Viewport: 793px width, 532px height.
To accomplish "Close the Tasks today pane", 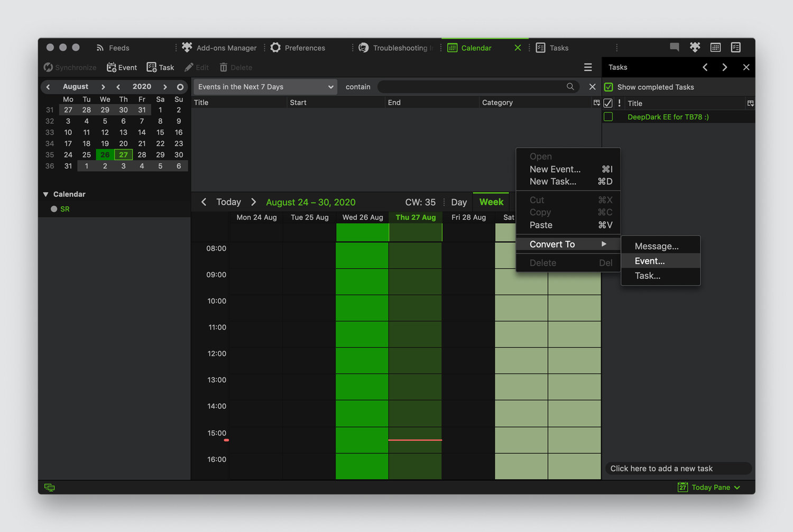I will [x=746, y=67].
